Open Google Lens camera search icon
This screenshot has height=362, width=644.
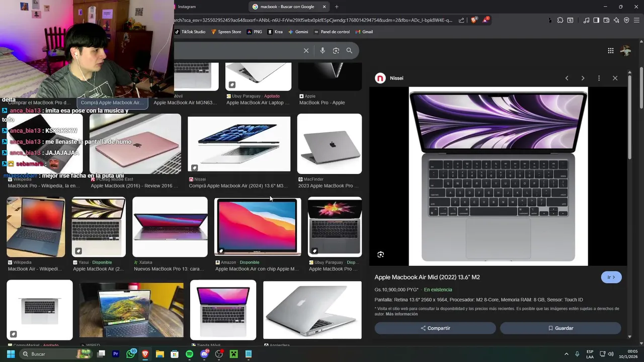tap(336, 50)
